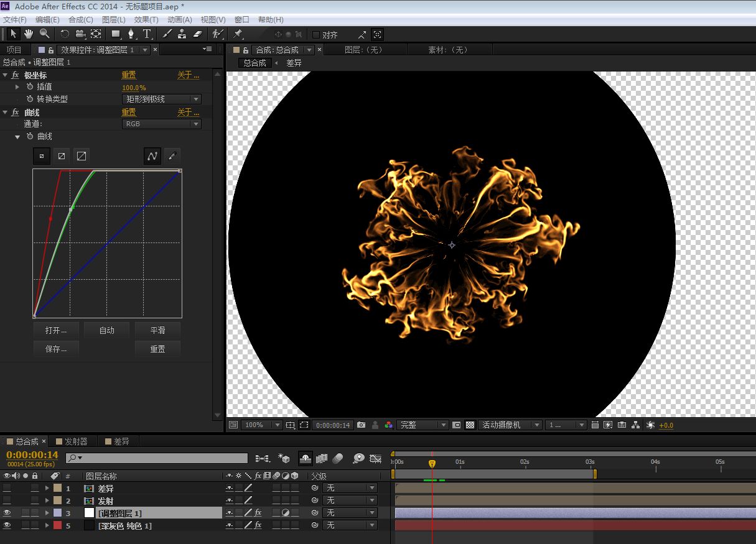Activate the curve pencil draw tool

[172, 156]
